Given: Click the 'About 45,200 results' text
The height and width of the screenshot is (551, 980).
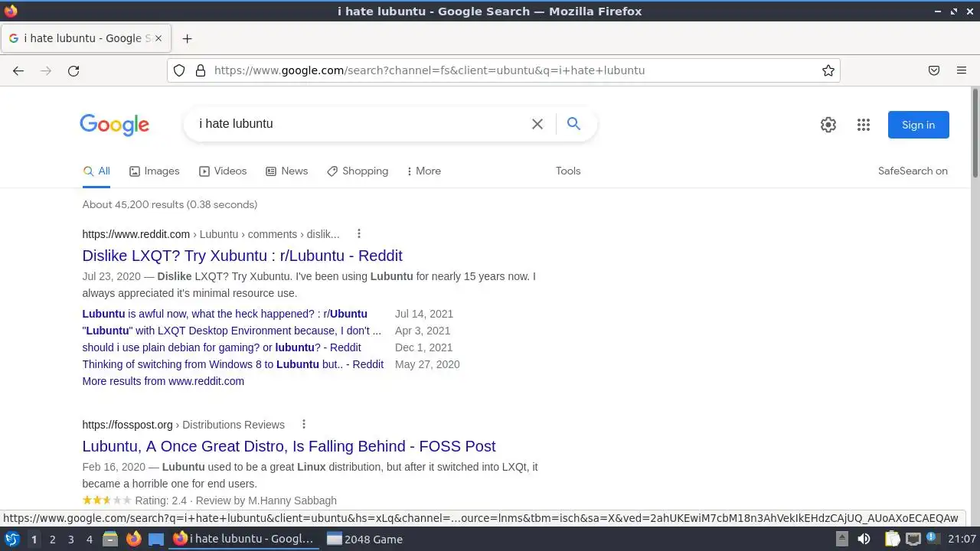Looking at the screenshot, I should [170, 204].
